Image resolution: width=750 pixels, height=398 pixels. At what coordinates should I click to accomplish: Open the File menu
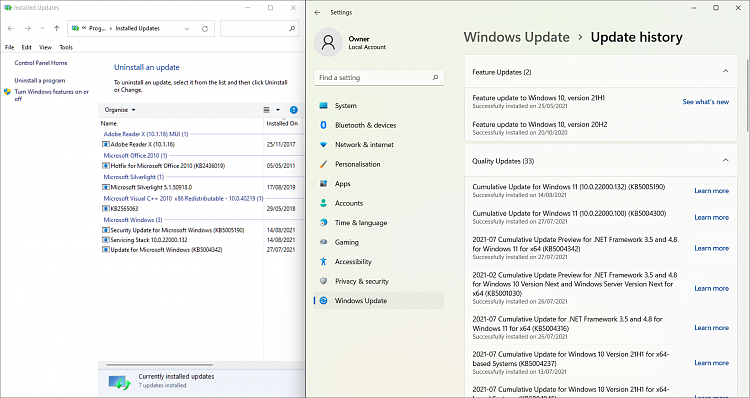10,47
